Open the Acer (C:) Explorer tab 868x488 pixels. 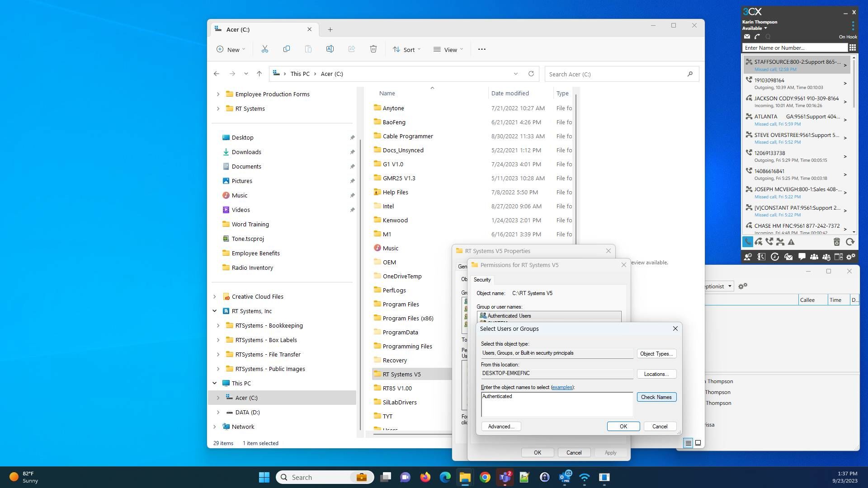[264, 29]
